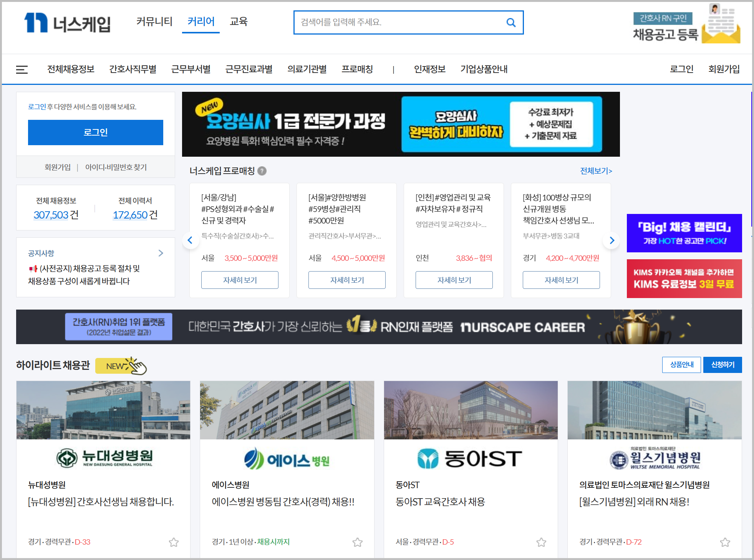754x560 pixels.
Task: Click 자세히 보기 on the 인천 job card
Action: click(454, 280)
